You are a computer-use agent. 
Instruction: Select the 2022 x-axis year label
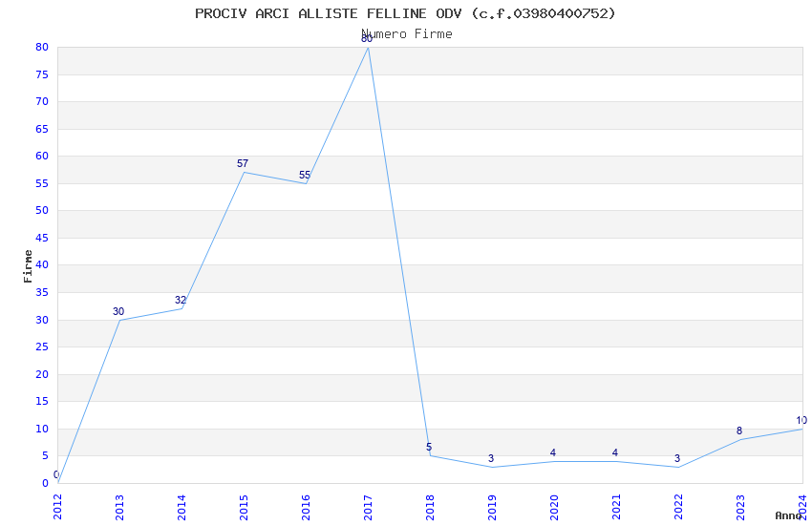pos(679,507)
